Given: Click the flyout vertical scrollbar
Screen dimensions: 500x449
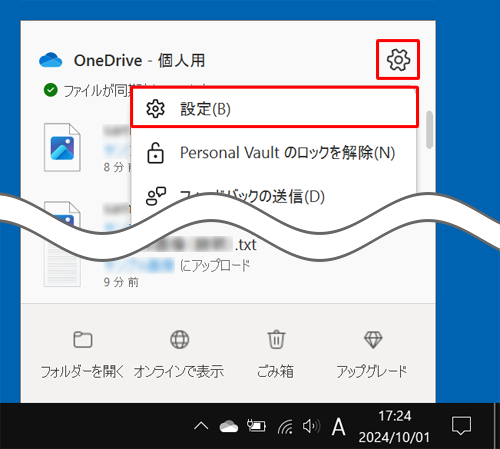Looking at the screenshot, I should pyautogui.click(x=429, y=130).
